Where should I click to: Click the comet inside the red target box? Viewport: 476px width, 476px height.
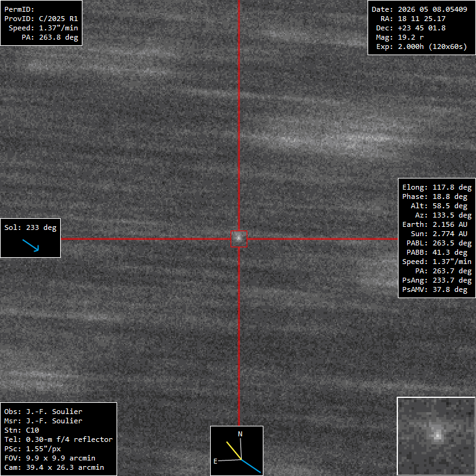239,238
